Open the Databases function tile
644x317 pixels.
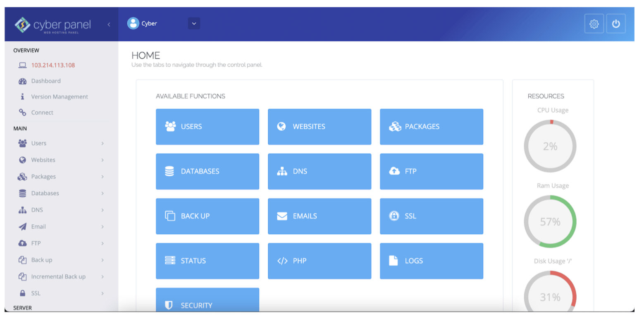(x=207, y=171)
